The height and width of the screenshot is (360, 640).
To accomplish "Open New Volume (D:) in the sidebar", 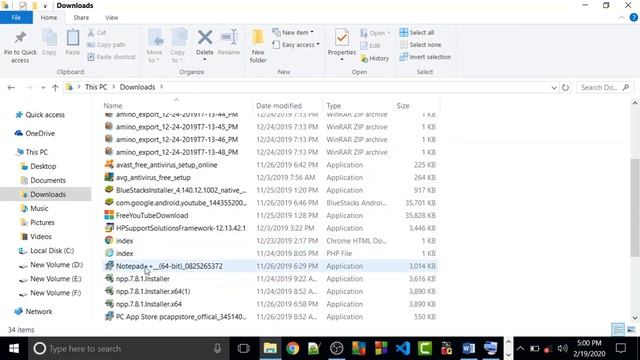I will 56,265.
